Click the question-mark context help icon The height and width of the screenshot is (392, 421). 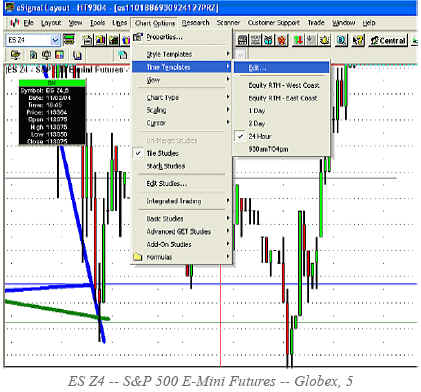pos(358,41)
